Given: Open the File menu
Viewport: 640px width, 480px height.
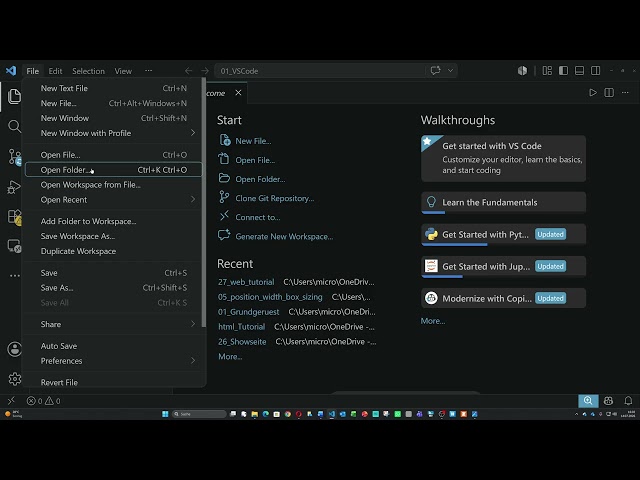Looking at the screenshot, I should pos(33,71).
